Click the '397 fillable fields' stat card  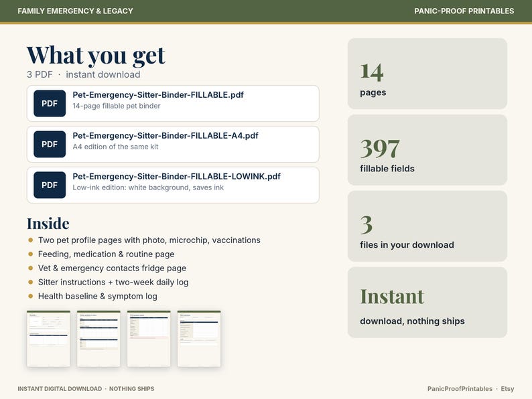(x=427, y=150)
